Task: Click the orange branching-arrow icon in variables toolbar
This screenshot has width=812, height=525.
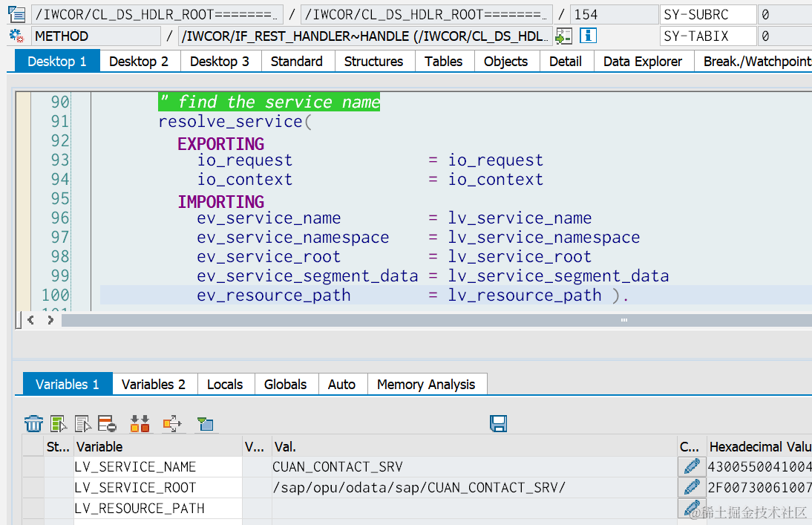Action: [x=172, y=423]
